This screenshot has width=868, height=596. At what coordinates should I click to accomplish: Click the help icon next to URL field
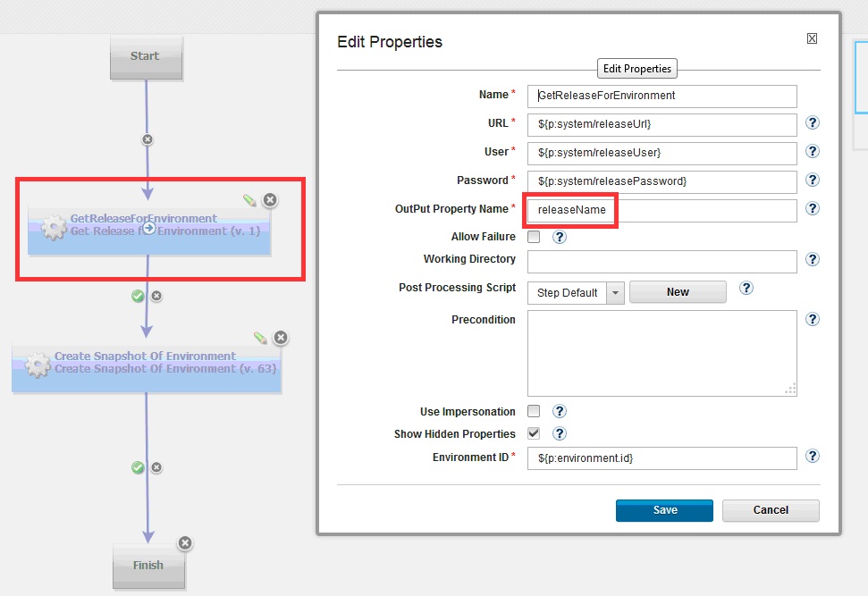point(813,123)
